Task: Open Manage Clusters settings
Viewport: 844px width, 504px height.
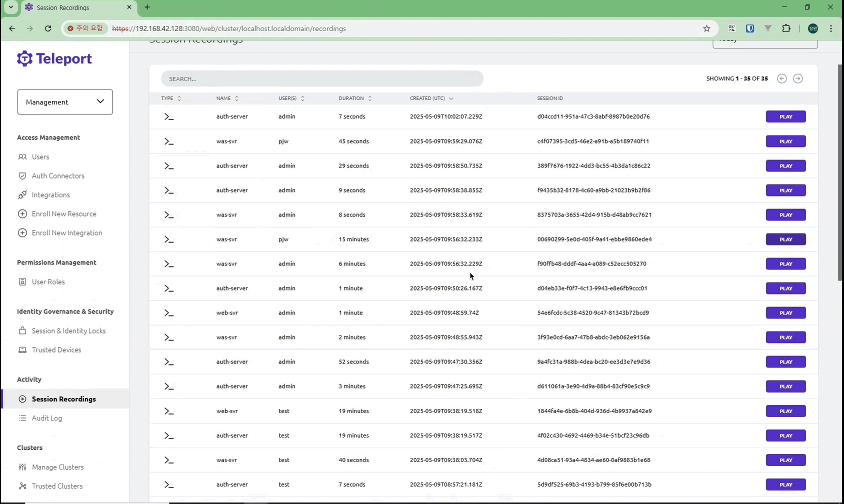Action: pos(57,467)
